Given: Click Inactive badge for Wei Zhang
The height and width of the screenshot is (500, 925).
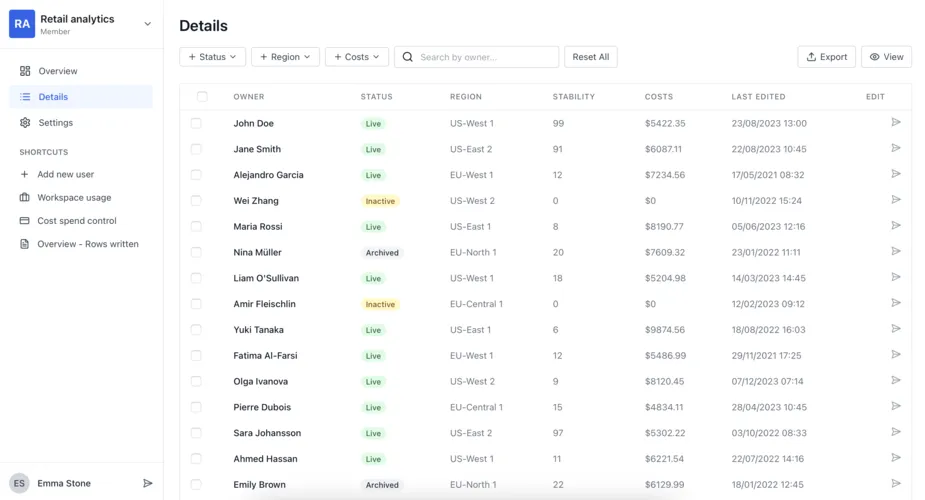Looking at the screenshot, I should click(380, 201).
